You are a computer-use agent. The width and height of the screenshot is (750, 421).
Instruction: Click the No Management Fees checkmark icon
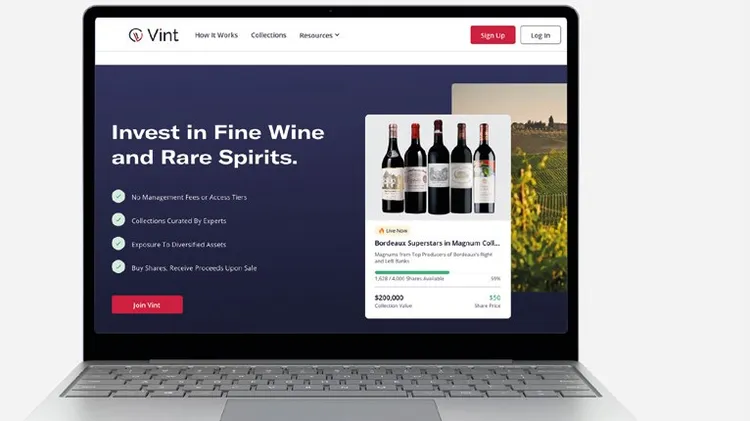(119, 197)
